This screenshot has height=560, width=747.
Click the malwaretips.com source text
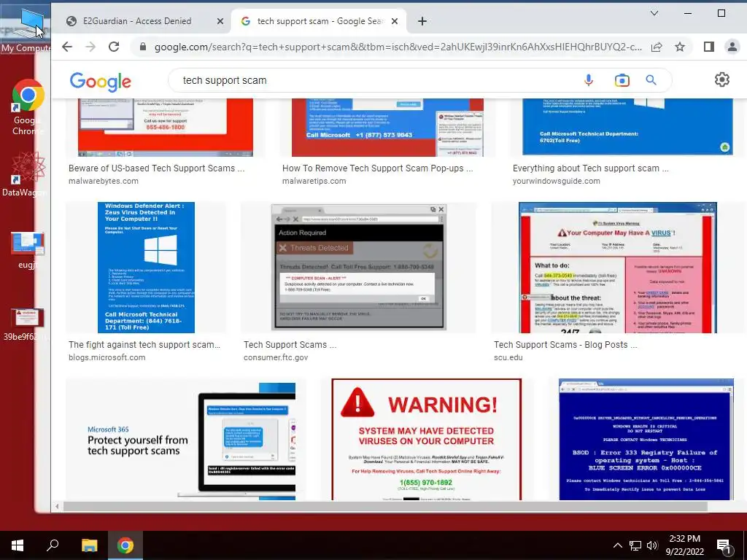pos(314,181)
